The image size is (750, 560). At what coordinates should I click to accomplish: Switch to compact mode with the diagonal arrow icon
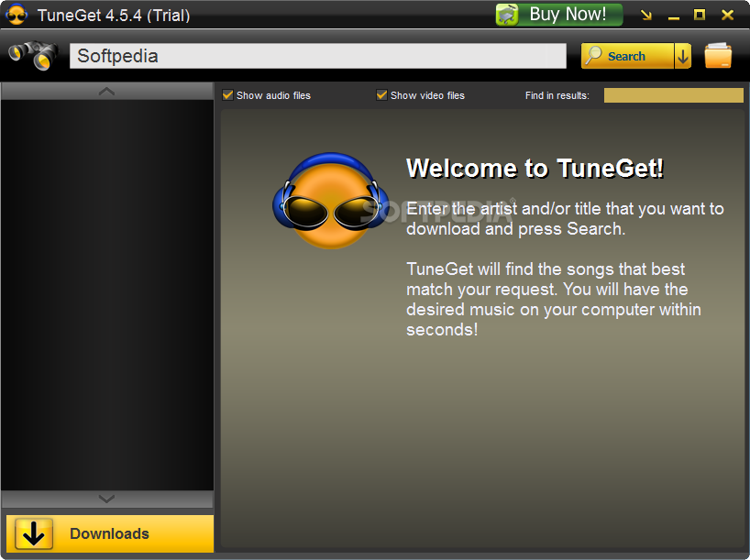point(646,16)
